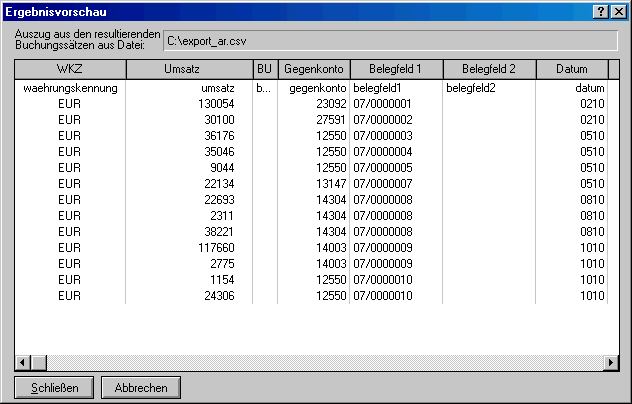This screenshot has height=404, width=632.
Task: Select Umsatz value 22134
Action: coord(219,184)
